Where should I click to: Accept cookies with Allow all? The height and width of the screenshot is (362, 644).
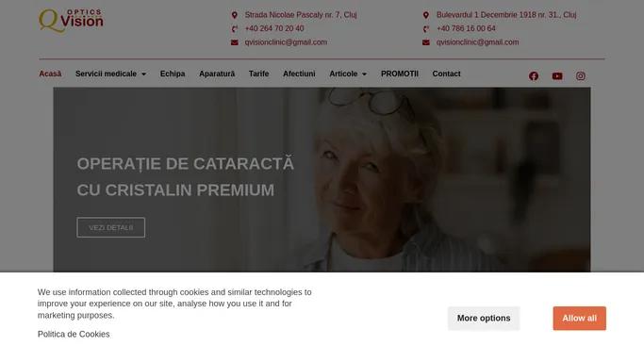580,318
